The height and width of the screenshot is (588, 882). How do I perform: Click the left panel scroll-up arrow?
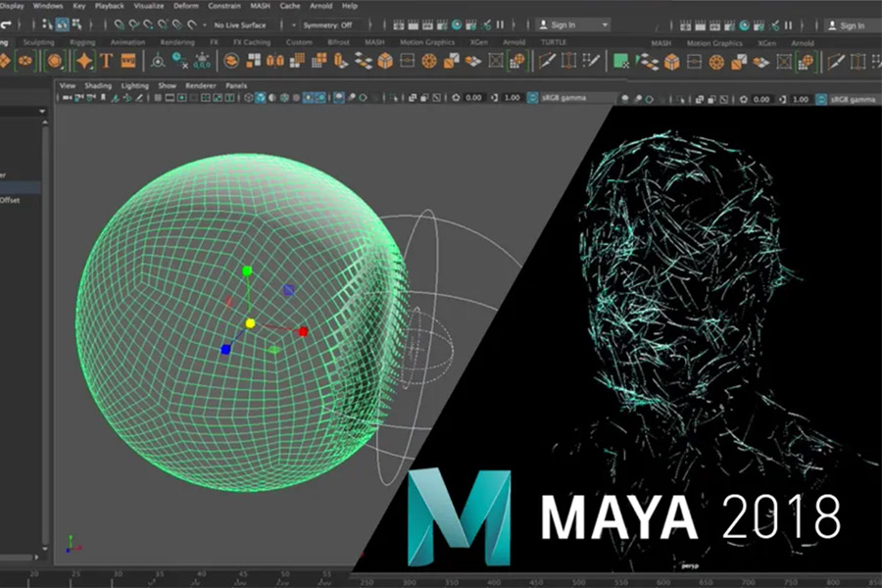pos(45,122)
